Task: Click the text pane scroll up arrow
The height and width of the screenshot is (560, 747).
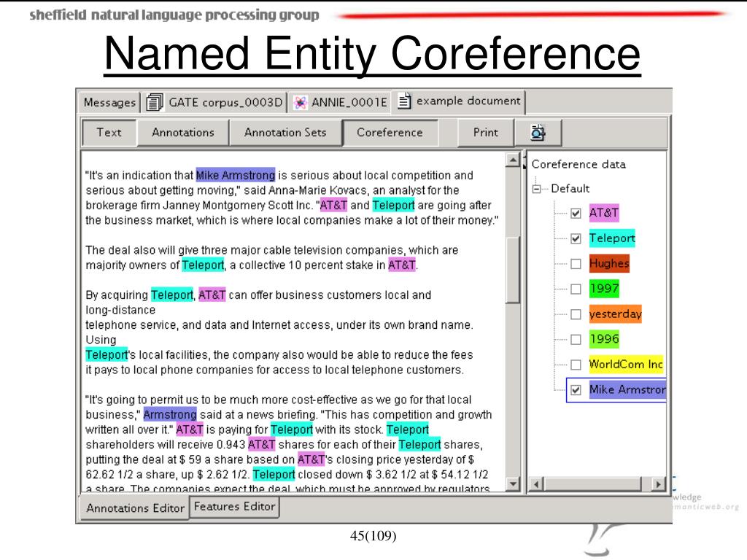Action: pyautogui.click(x=513, y=160)
